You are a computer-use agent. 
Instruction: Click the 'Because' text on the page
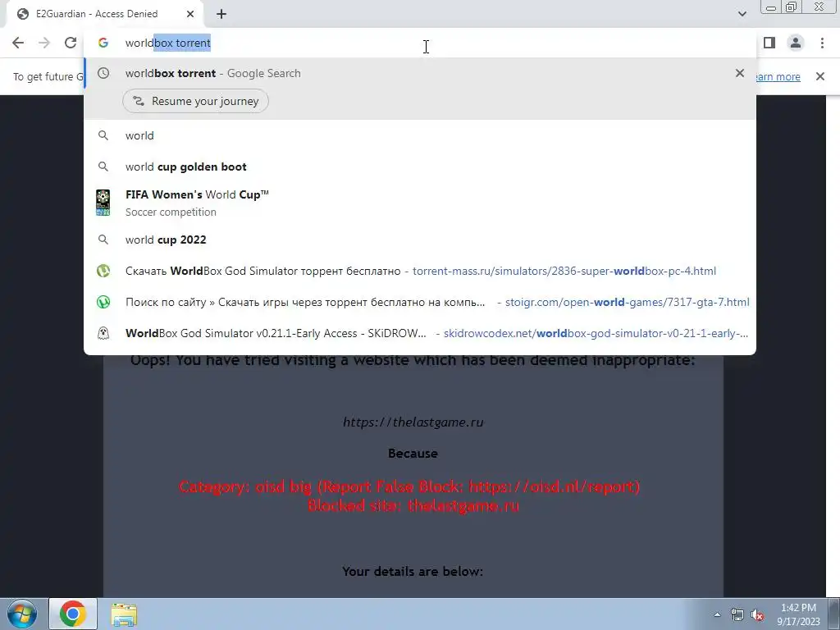tap(413, 453)
